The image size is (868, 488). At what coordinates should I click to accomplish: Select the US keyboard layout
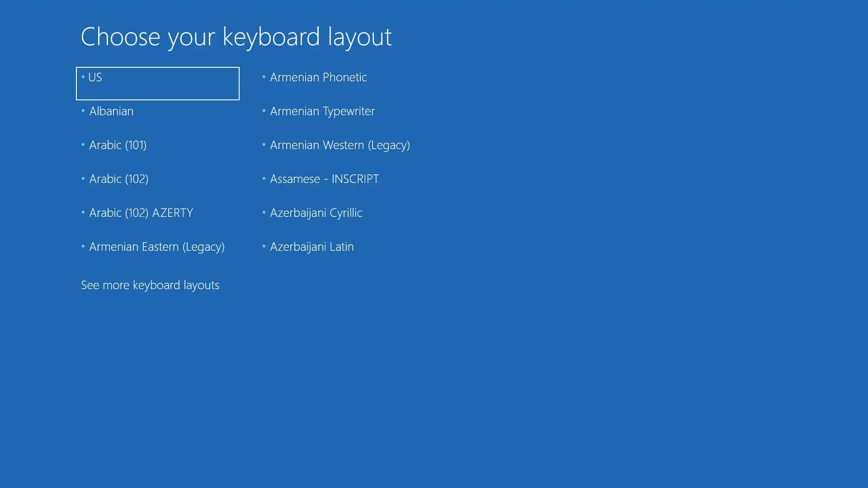point(157,83)
